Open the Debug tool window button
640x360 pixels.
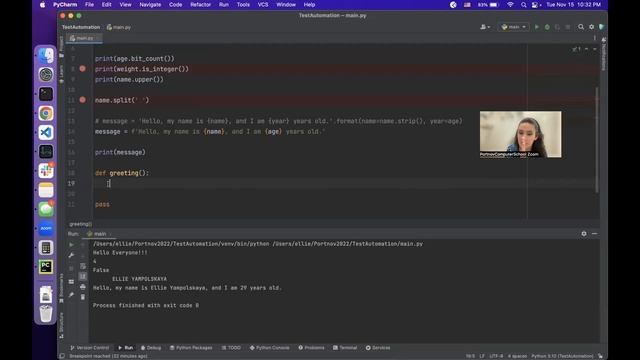[151, 348]
